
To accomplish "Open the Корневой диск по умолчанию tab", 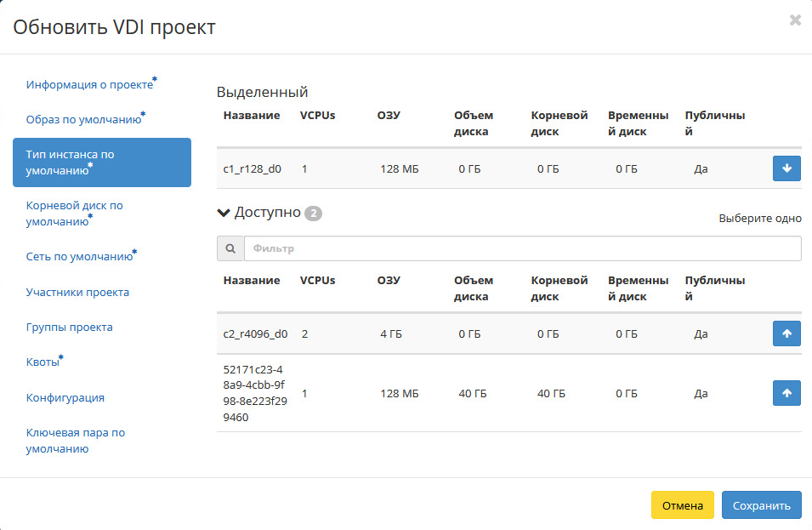I will (x=75, y=213).
